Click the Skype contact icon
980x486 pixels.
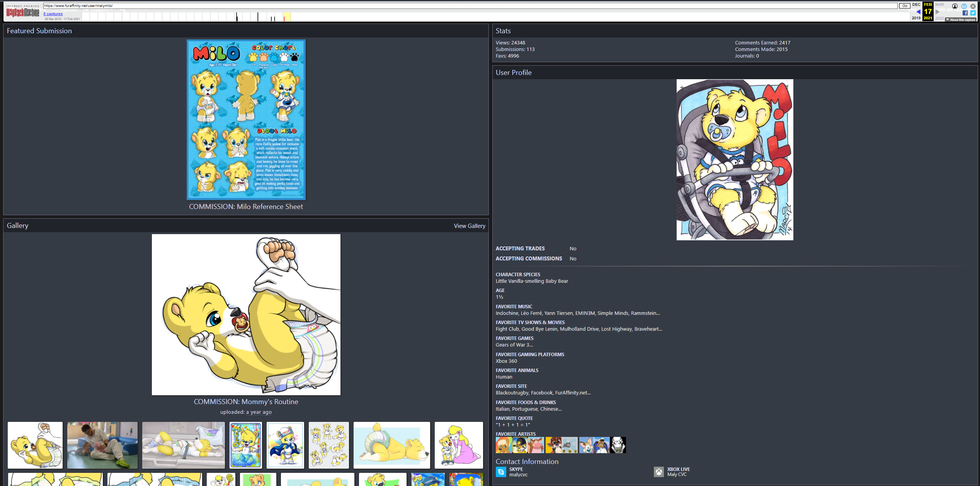click(501, 472)
